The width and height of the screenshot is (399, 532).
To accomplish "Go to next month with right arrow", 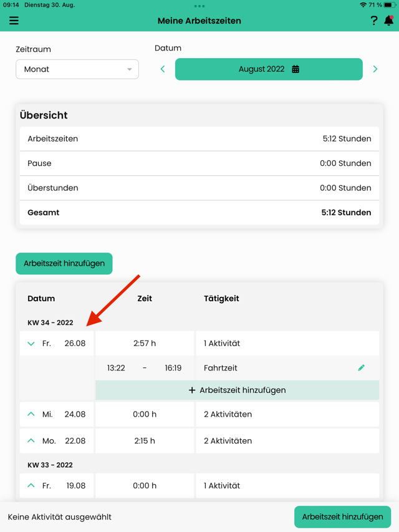I will click(375, 69).
